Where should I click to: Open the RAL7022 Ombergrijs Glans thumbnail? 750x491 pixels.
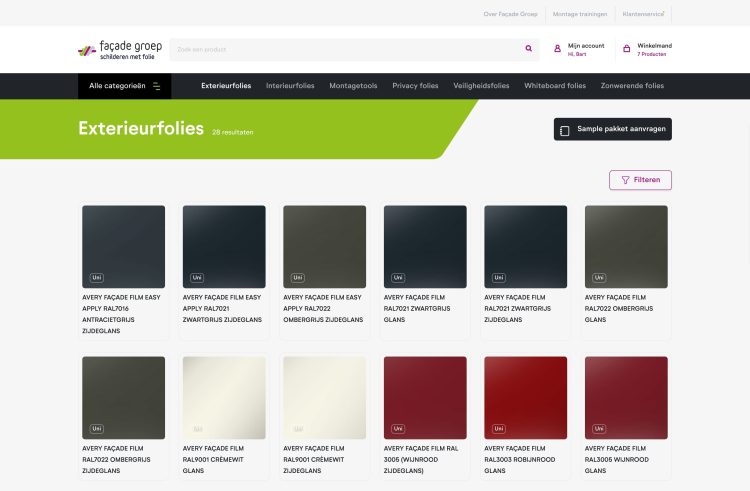626,247
